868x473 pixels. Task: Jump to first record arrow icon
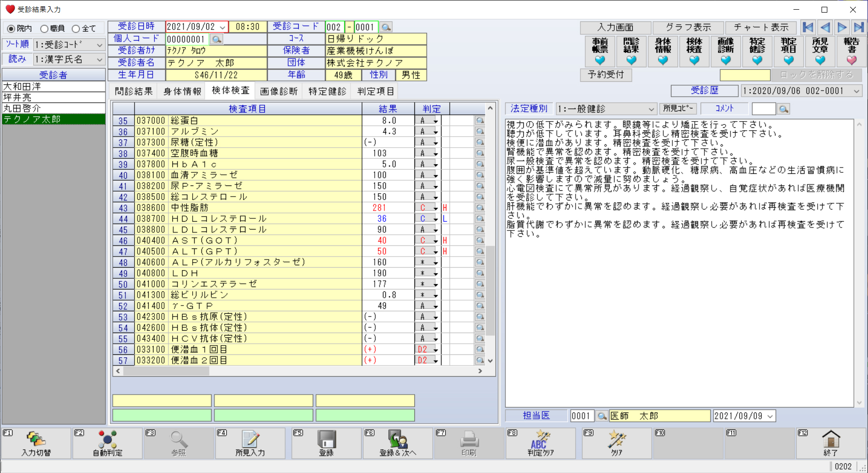point(807,28)
